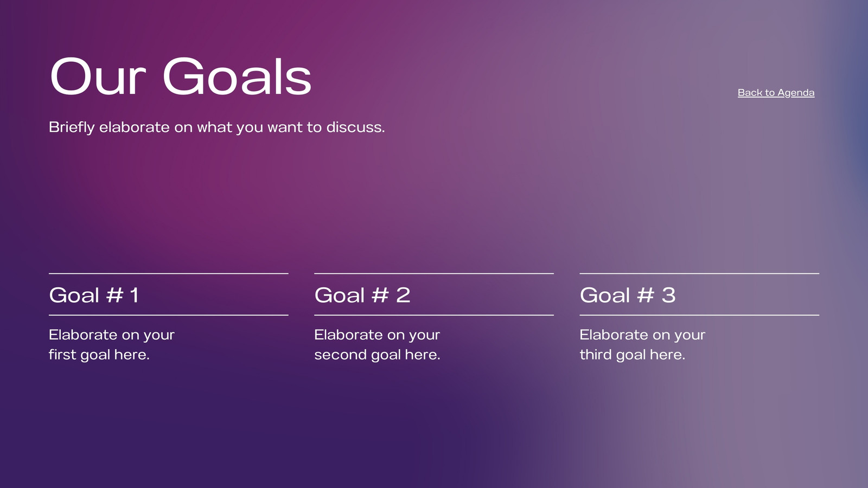Click the second goal description text

(377, 345)
